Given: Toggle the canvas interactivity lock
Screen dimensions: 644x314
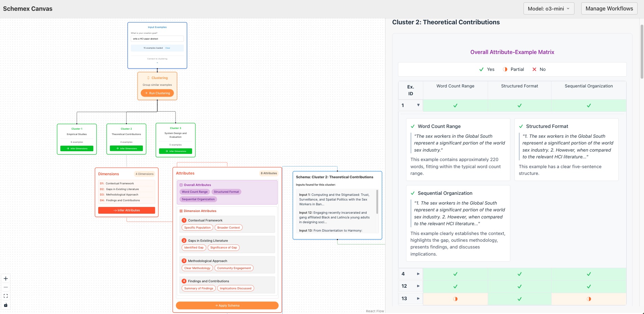Looking at the screenshot, I should (6, 305).
